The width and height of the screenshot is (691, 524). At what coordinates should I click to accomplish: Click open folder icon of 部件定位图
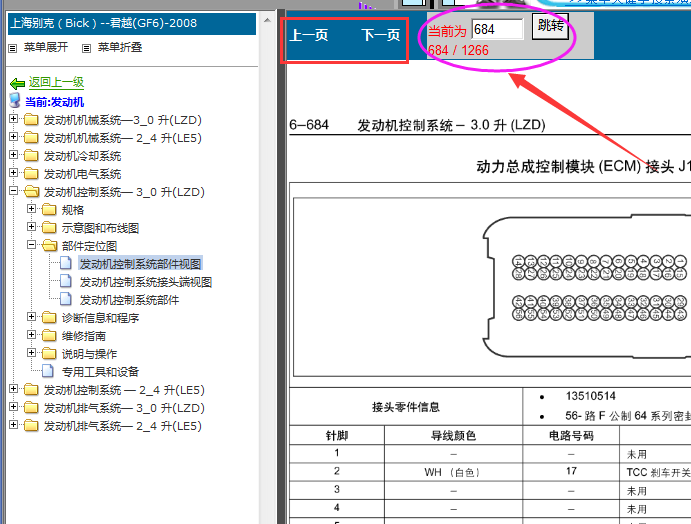[49, 246]
